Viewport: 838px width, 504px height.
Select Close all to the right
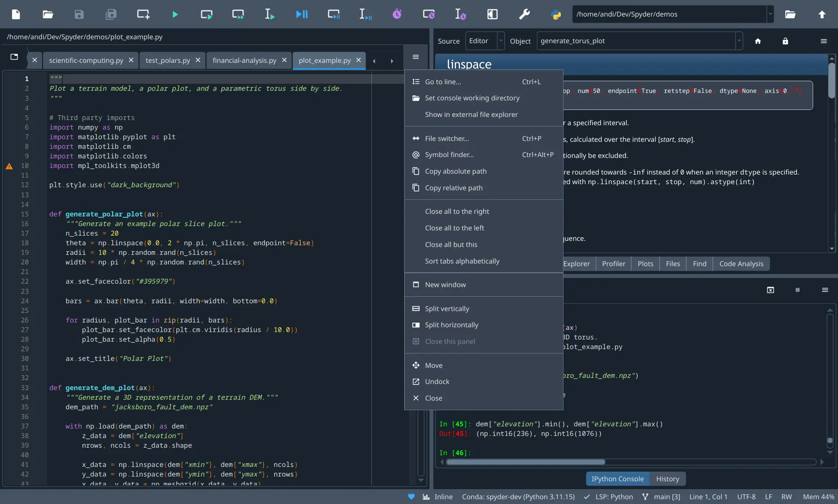point(484,211)
